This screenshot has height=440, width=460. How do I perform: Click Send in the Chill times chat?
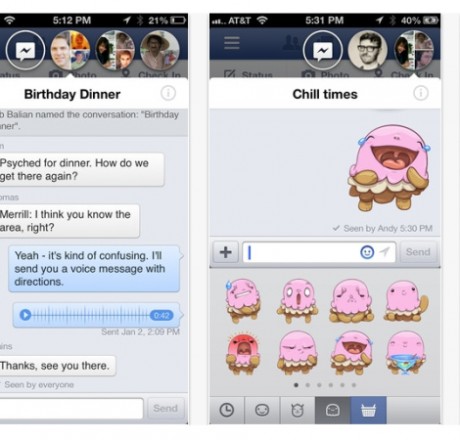(x=418, y=252)
